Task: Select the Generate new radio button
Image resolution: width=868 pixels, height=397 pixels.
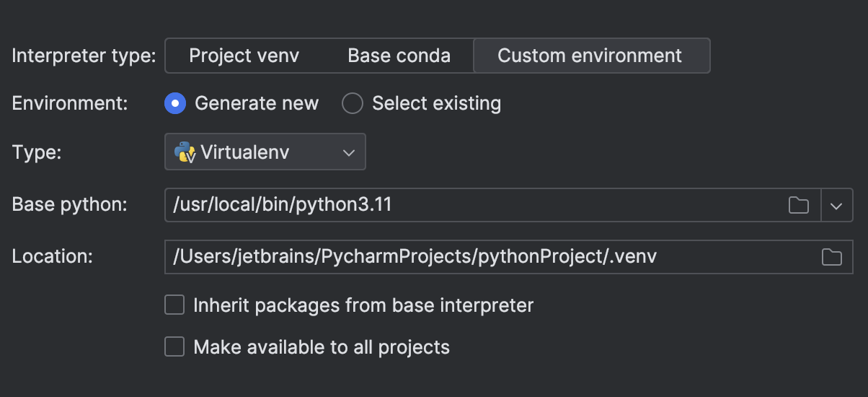Action: tap(175, 103)
